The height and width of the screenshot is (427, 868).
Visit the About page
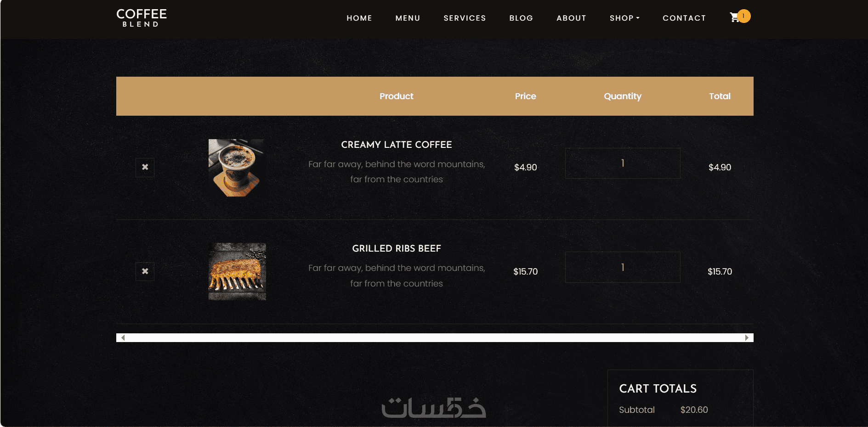[x=571, y=18]
